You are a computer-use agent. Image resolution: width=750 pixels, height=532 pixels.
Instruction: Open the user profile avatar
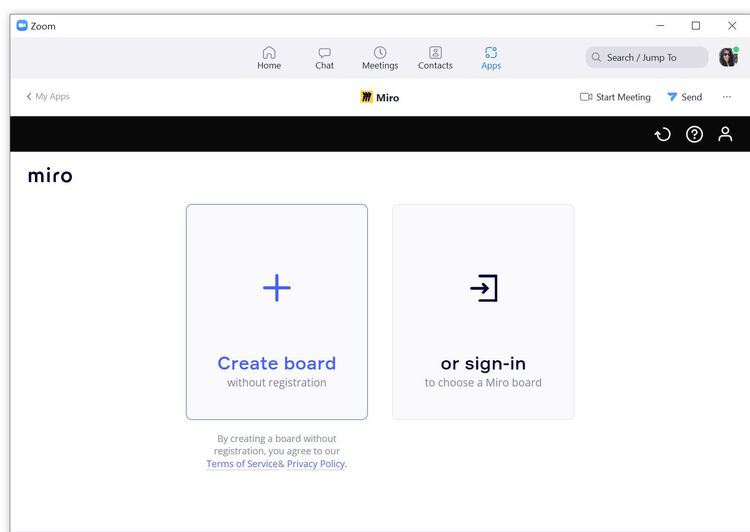point(728,57)
